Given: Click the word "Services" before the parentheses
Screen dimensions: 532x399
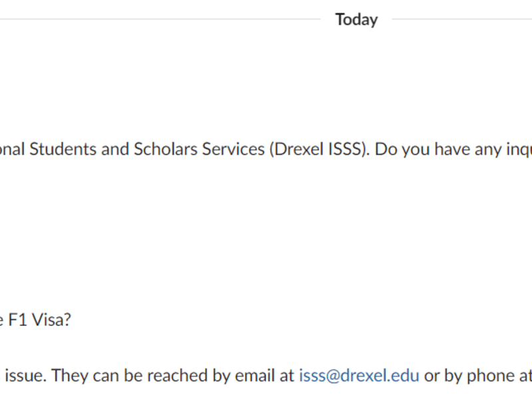Looking at the screenshot, I should click(231, 149).
